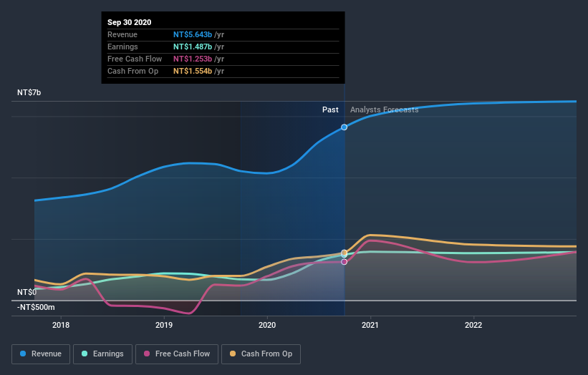Click the teal dot in Earnings legend
The width and height of the screenshot is (588, 375).
coord(85,354)
